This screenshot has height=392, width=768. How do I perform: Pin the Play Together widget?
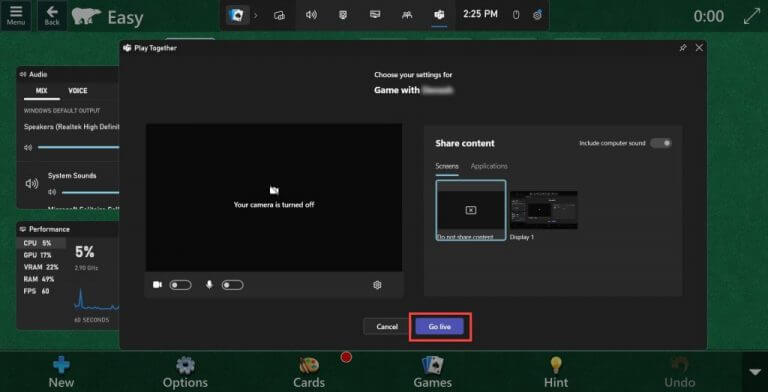(683, 48)
